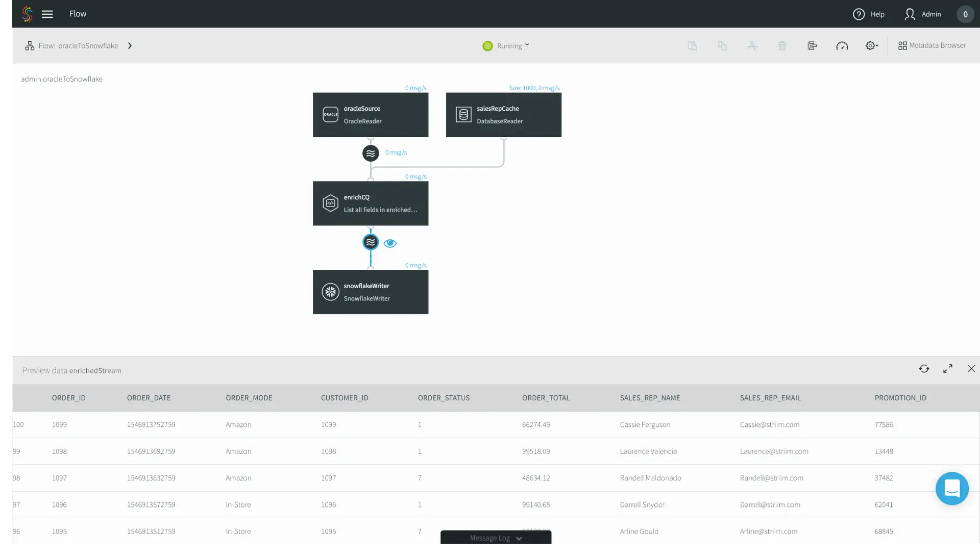980x558 pixels.
Task: Open the chat support bubble
Action: [952, 489]
